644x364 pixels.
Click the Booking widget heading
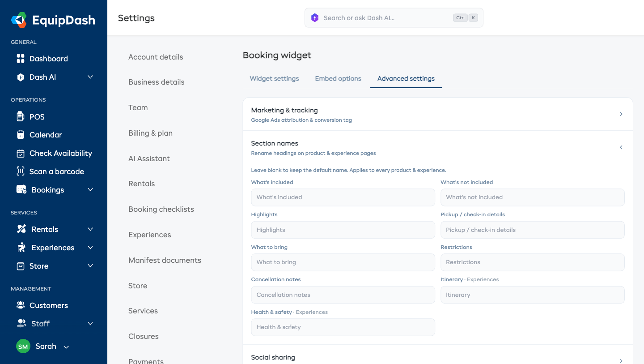click(x=277, y=55)
